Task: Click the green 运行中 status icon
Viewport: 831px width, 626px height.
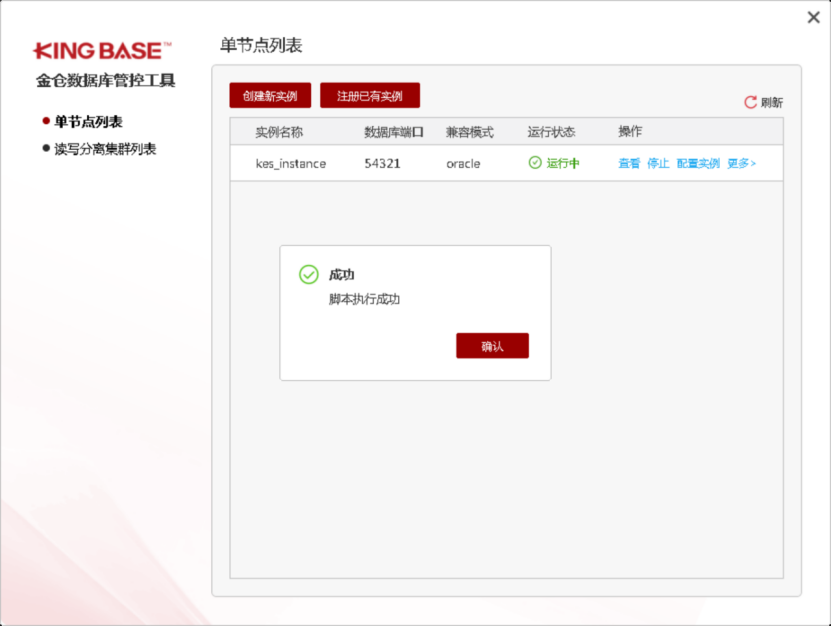Action: pos(535,163)
